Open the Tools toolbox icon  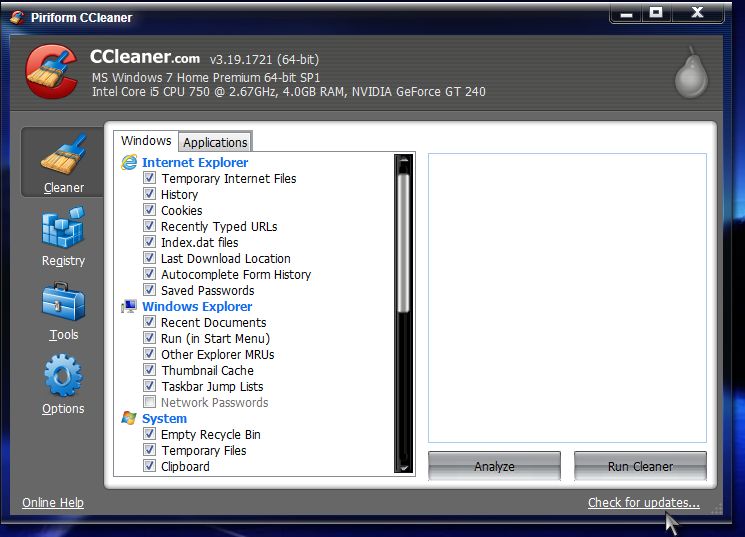tap(64, 302)
